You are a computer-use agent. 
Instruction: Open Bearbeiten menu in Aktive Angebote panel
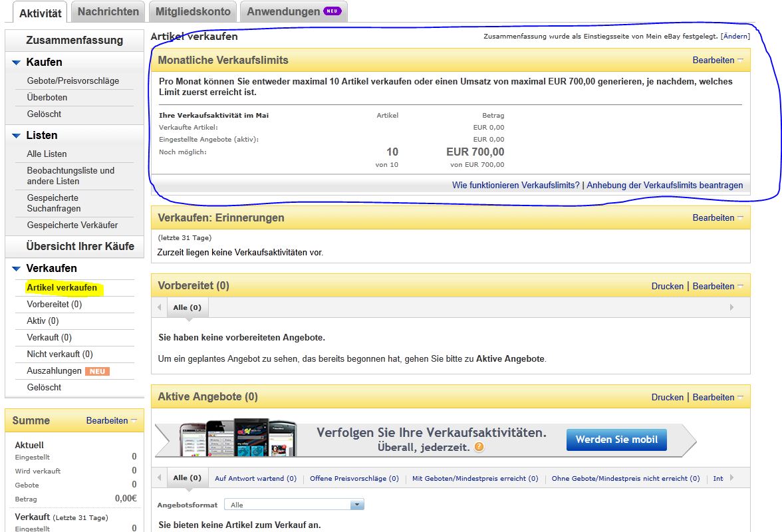point(717,398)
